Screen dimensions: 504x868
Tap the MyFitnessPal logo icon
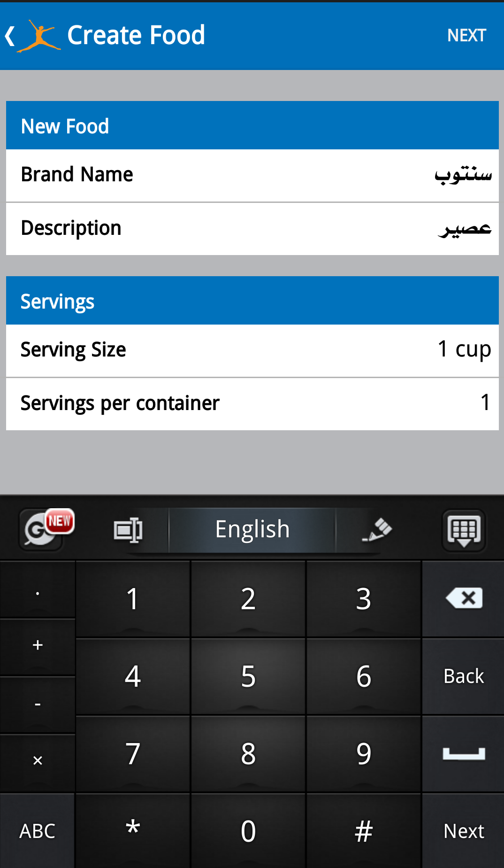click(39, 36)
